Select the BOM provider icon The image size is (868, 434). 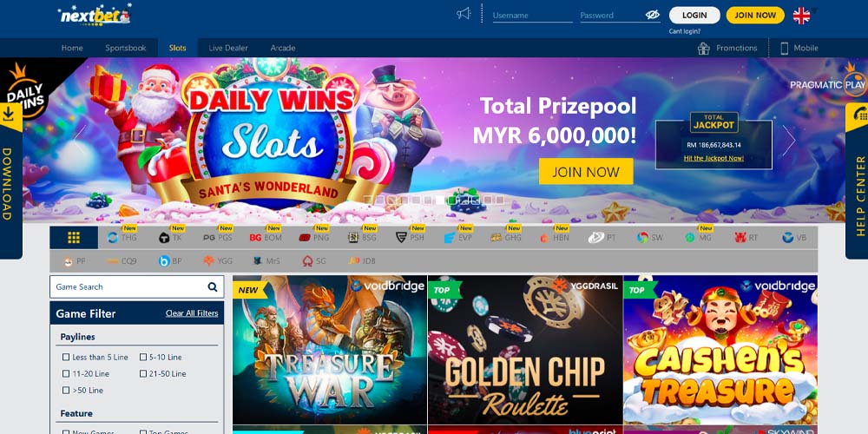[265, 238]
